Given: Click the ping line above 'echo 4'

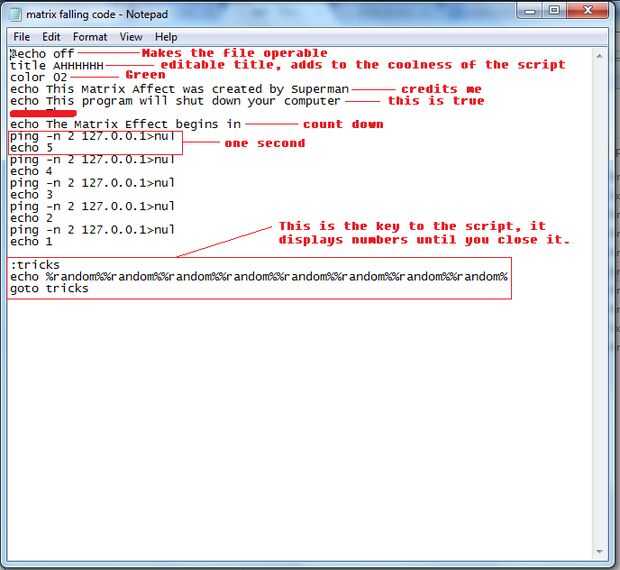Looking at the screenshot, I should (92, 160).
